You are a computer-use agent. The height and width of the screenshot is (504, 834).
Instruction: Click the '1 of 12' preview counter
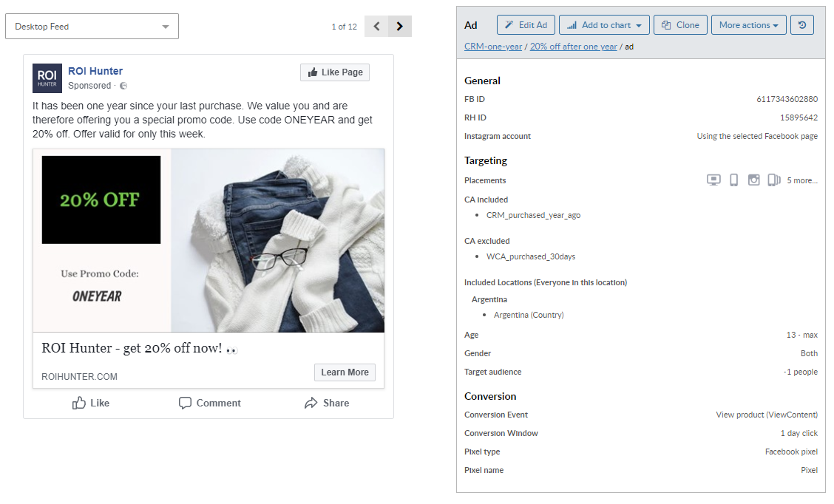click(x=344, y=27)
